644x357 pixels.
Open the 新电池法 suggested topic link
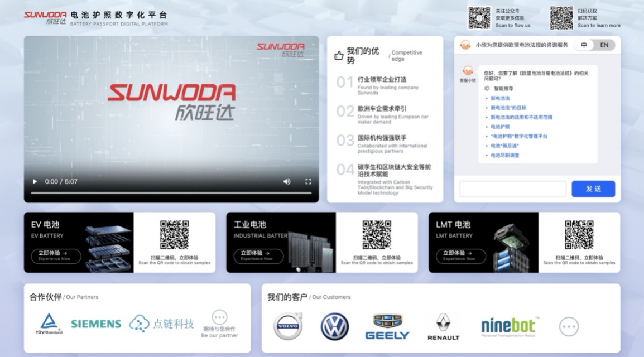[x=500, y=98]
